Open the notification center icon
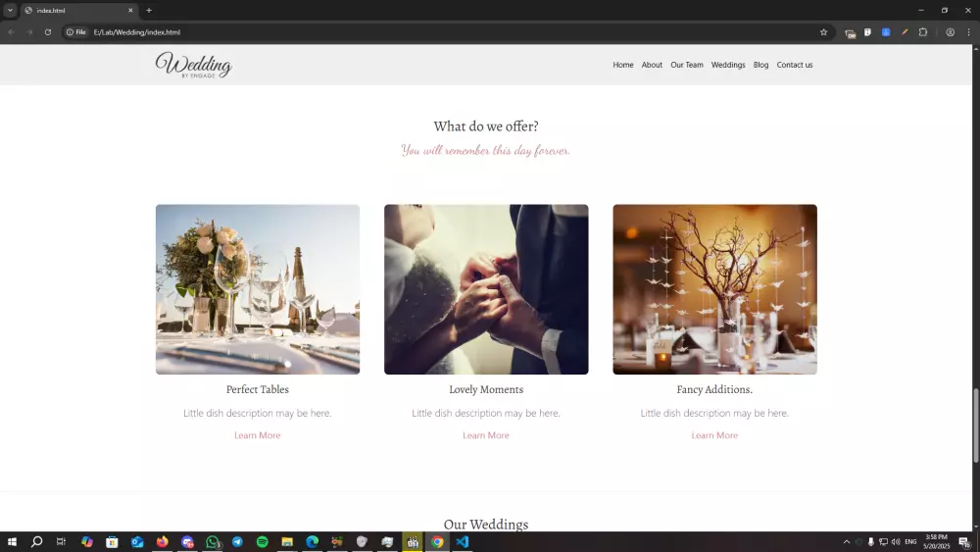The height and width of the screenshot is (552, 980). (x=965, y=542)
